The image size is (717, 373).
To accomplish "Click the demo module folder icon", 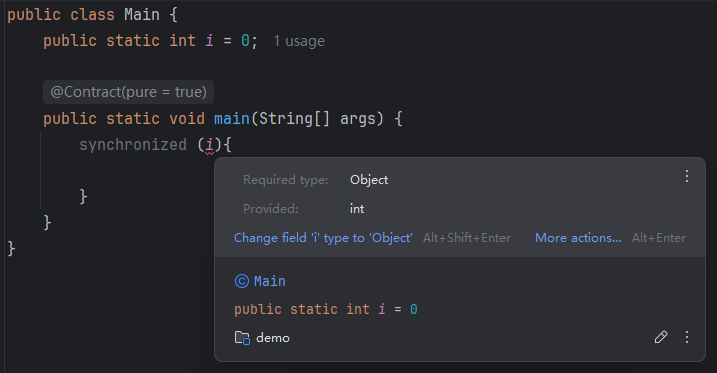I will [242, 338].
